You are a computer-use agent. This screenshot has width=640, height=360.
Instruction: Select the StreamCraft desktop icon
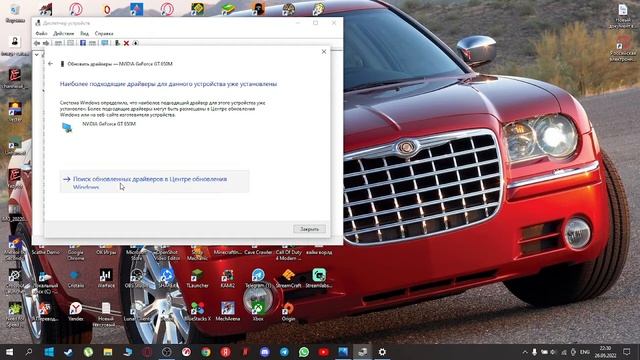(288, 279)
